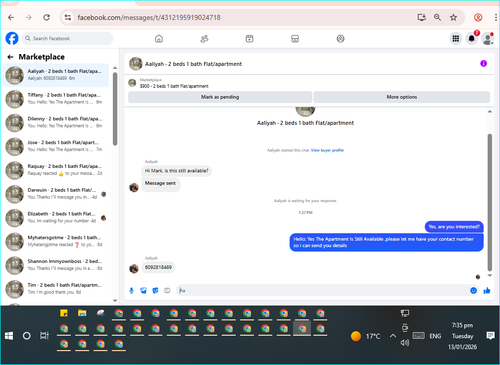Click the browser forward arrow
Screen dimensions: 500x365
click(x=29, y=17)
